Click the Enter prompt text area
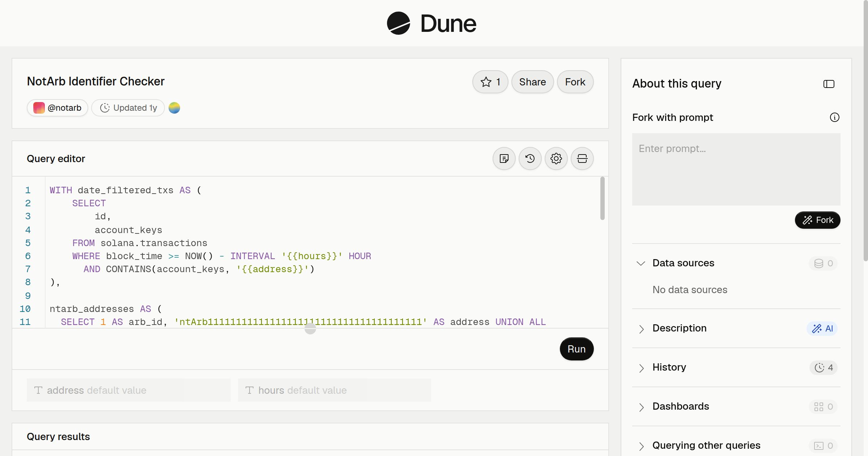Screen dimensions: 868x456 [x=736, y=169]
